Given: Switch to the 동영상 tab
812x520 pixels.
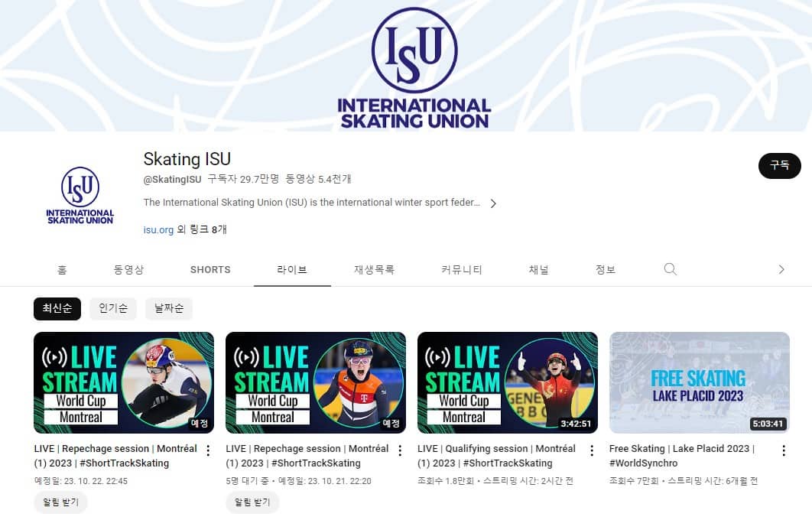Looking at the screenshot, I should click(128, 270).
